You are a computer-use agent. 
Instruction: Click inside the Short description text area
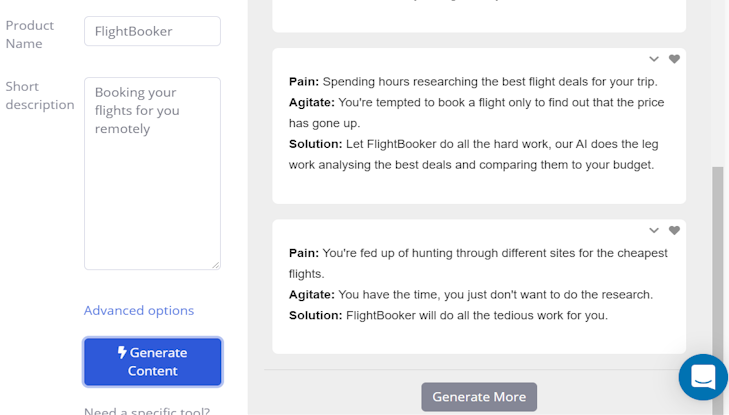pos(152,173)
